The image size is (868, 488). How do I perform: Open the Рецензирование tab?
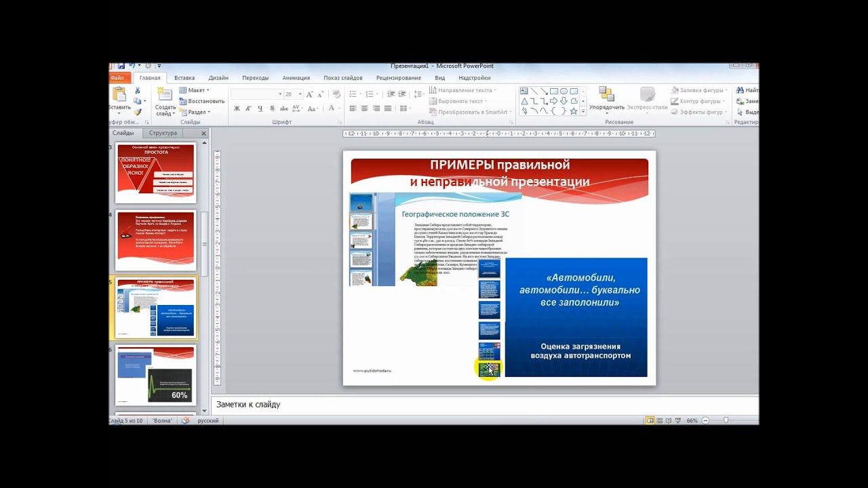[399, 78]
